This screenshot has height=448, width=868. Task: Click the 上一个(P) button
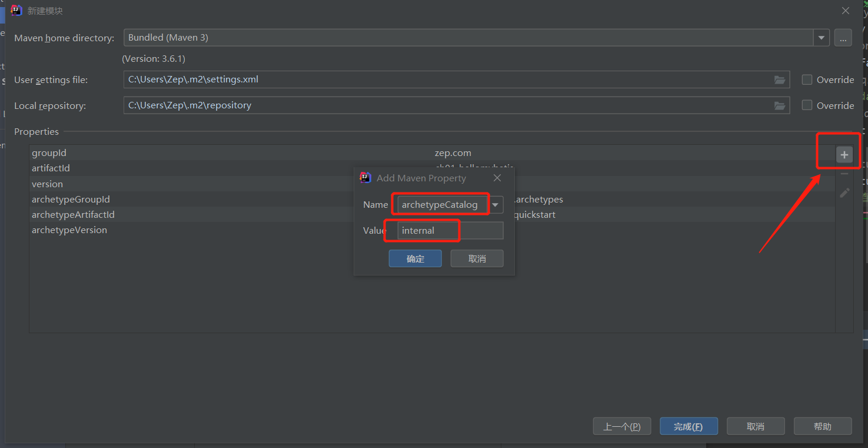pos(622,426)
